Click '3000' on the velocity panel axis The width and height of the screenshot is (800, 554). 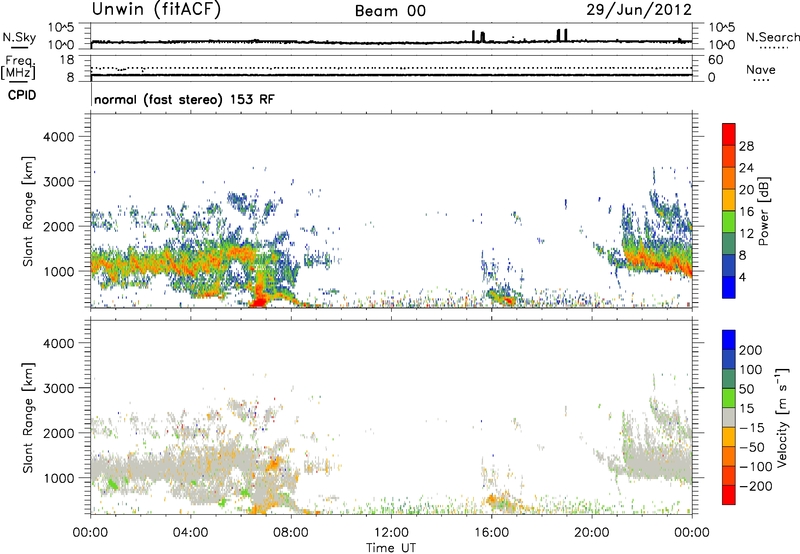(x=58, y=388)
